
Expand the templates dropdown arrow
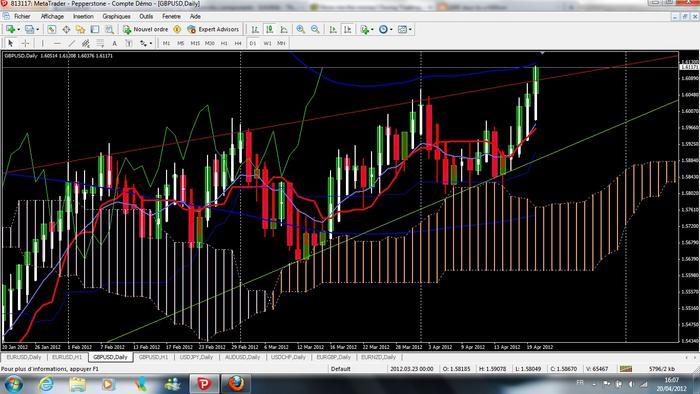pos(410,29)
